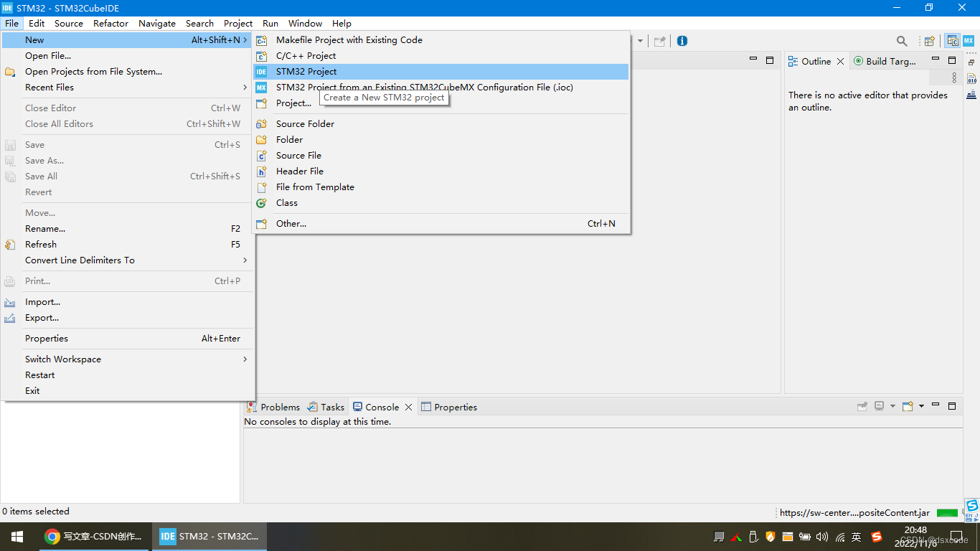
Task: Open the Build Analyzer from right sidebar
Action: pos(971,78)
